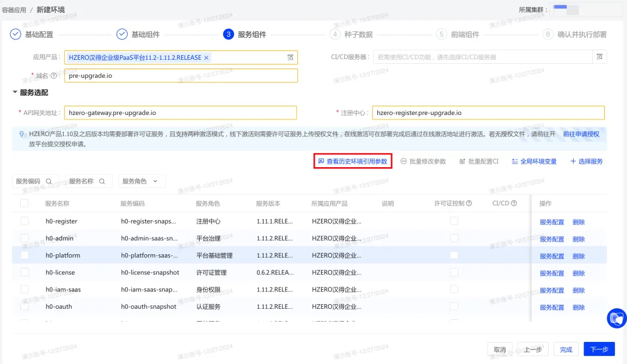Click the 下一步 button
Screen dimensions: 627x364
(x=599, y=349)
